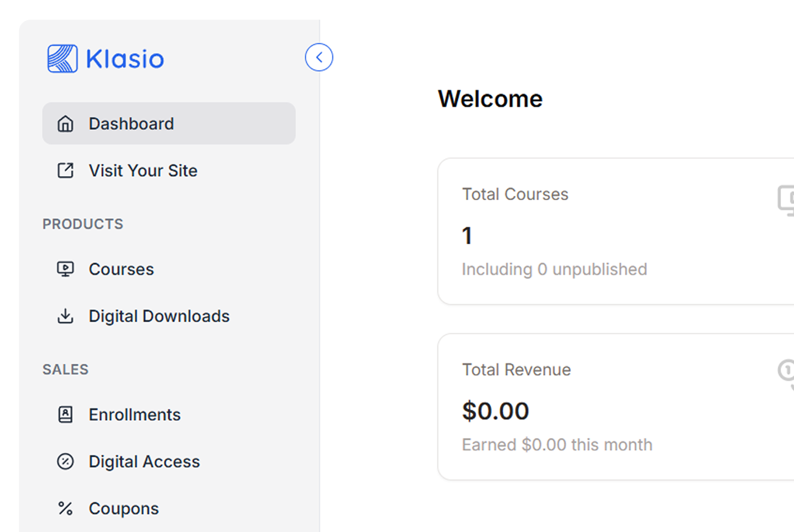Viewport: 794px width, 532px height.
Task: Click the Total Courses card title
Action: [515, 194]
